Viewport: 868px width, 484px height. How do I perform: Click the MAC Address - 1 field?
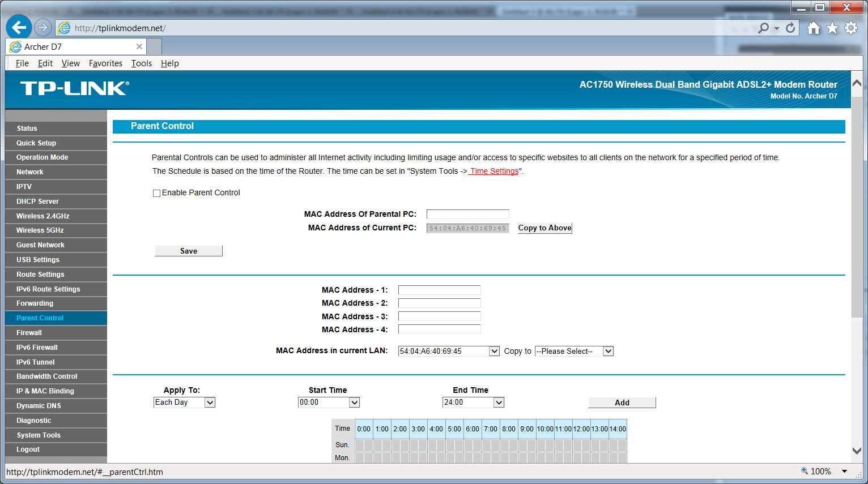coord(440,290)
